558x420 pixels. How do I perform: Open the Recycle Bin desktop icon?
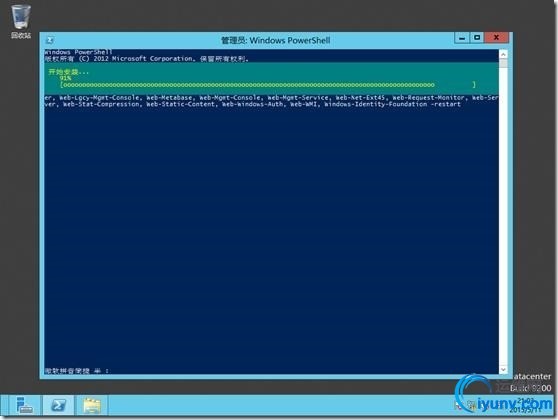[21, 21]
